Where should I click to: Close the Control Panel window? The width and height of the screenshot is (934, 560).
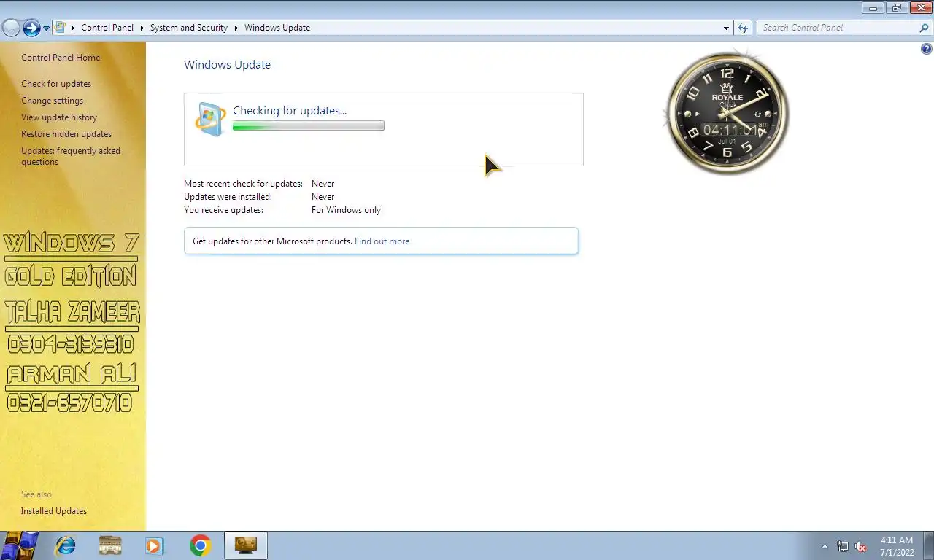[920, 8]
